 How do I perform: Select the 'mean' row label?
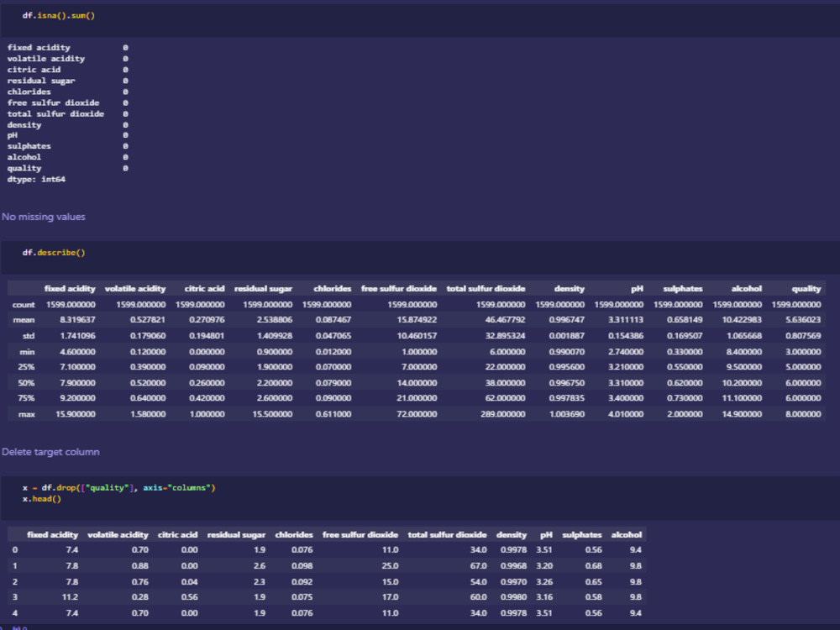24,320
